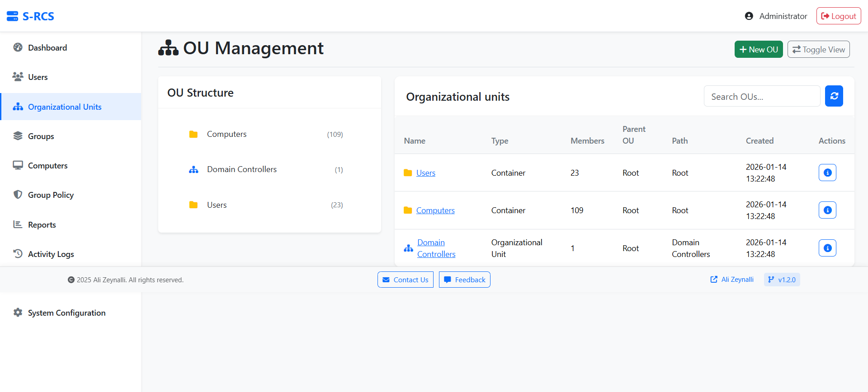Click the Created column header

click(x=759, y=140)
